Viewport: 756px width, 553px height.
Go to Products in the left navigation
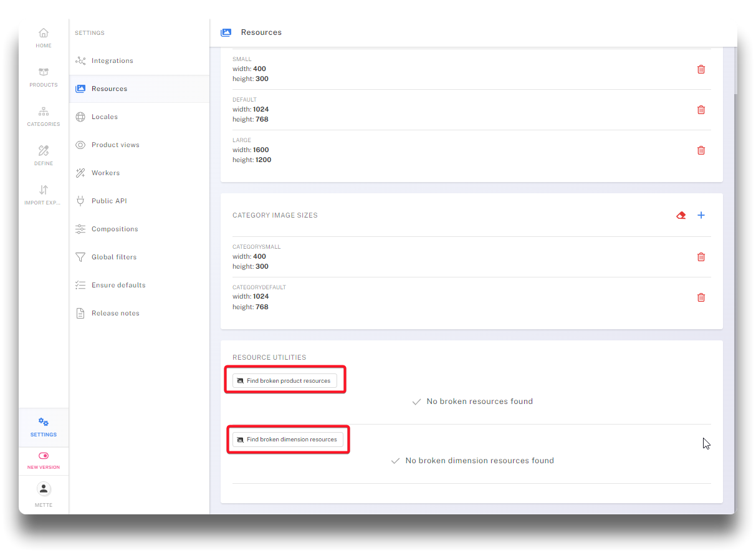44,77
